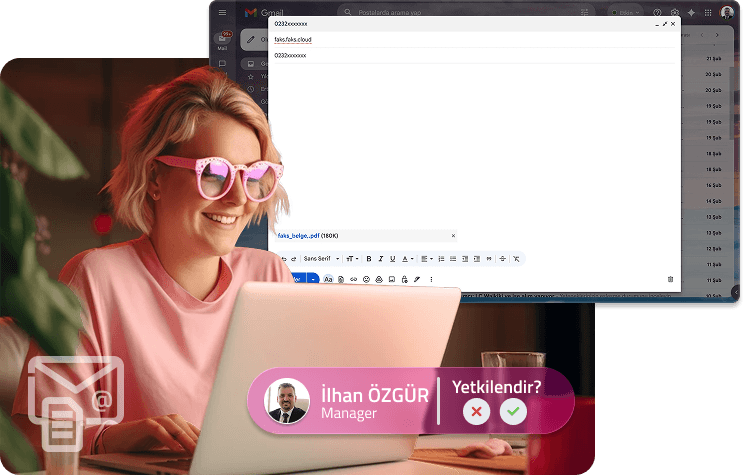
Task: Open the account avatar in Gmail header
Action: click(727, 12)
